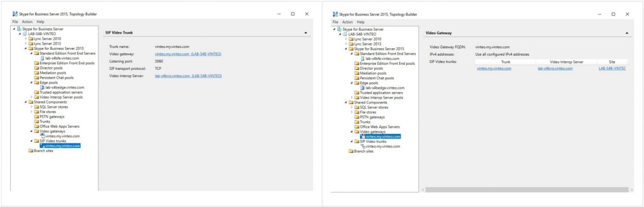Click Skype for Business Server root icon, right window
The image size is (644, 207).
pyautogui.click(x=340, y=29)
